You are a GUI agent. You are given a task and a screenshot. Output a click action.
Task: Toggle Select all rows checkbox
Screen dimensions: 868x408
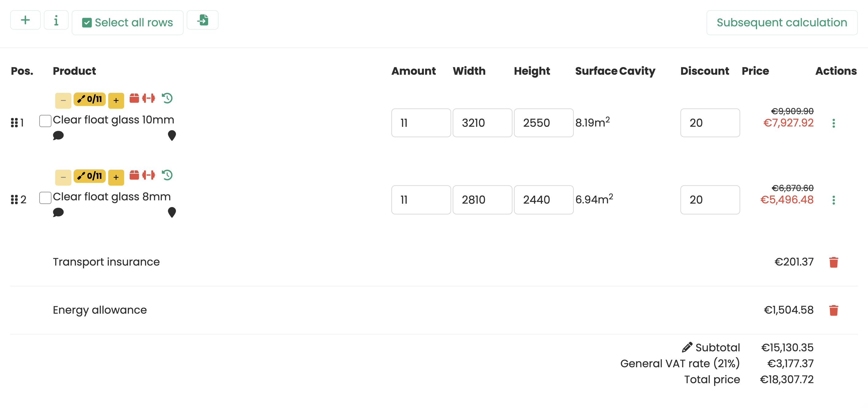(87, 23)
